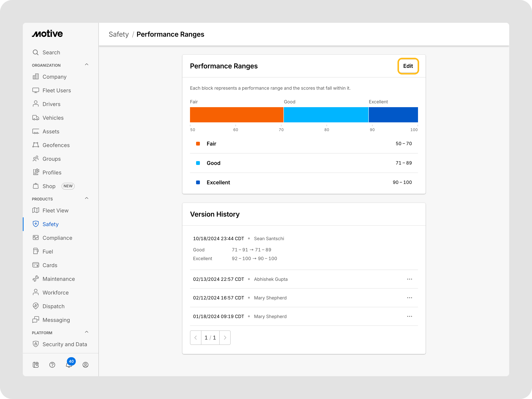The height and width of the screenshot is (399, 532).
Task: Click the Edit button
Action: click(408, 66)
